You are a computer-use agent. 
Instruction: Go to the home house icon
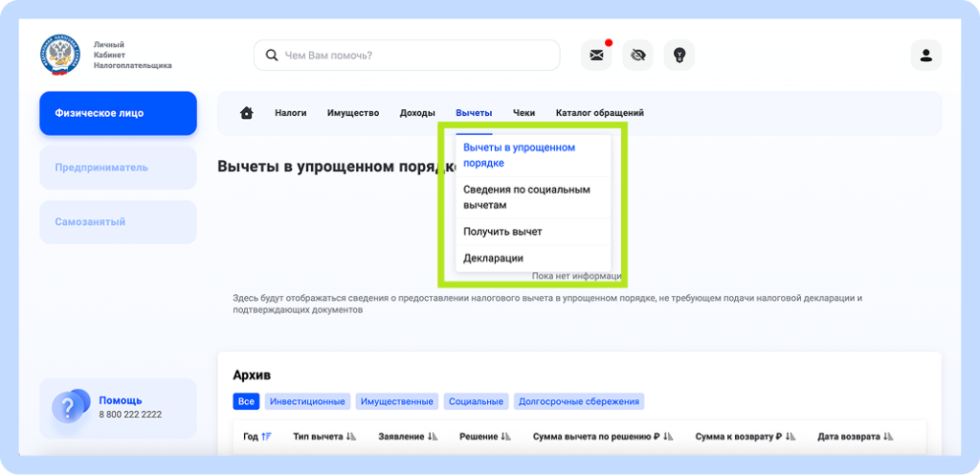pyautogui.click(x=247, y=113)
